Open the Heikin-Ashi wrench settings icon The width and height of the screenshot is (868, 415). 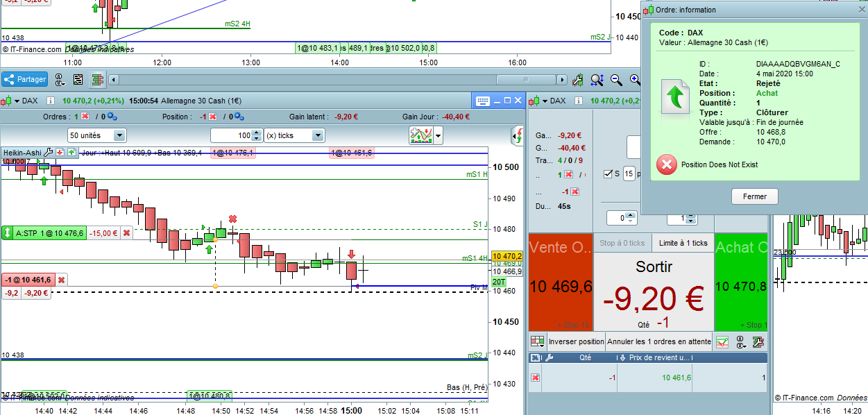click(49, 152)
